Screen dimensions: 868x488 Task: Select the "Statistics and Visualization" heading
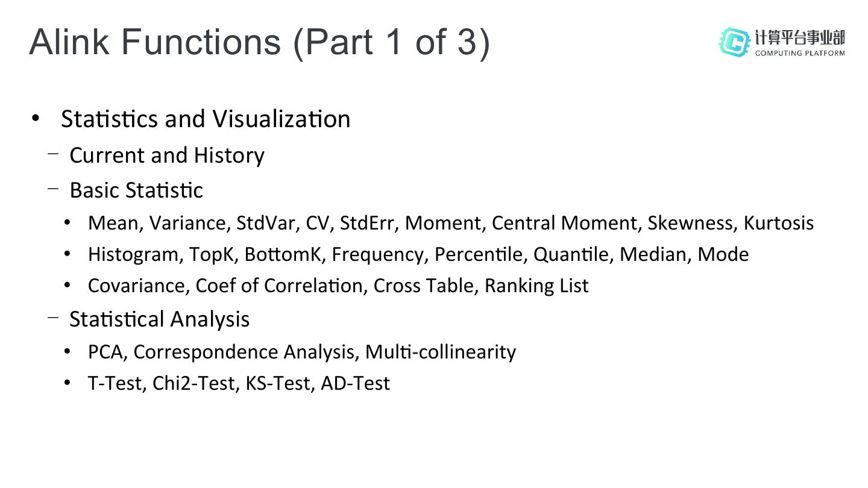pyautogui.click(x=206, y=119)
